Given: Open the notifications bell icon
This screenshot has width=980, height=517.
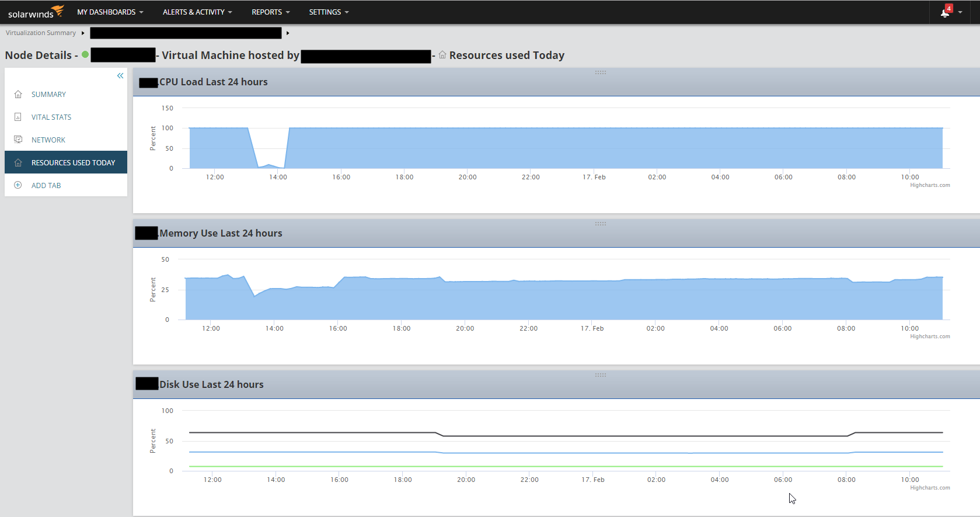Looking at the screenshot, I should pos(945,12).
